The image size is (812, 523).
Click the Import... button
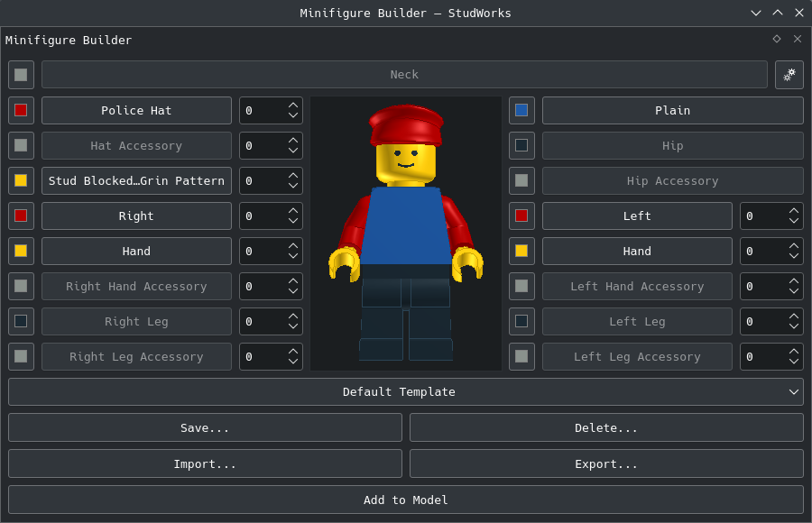[x=205, y=464]
